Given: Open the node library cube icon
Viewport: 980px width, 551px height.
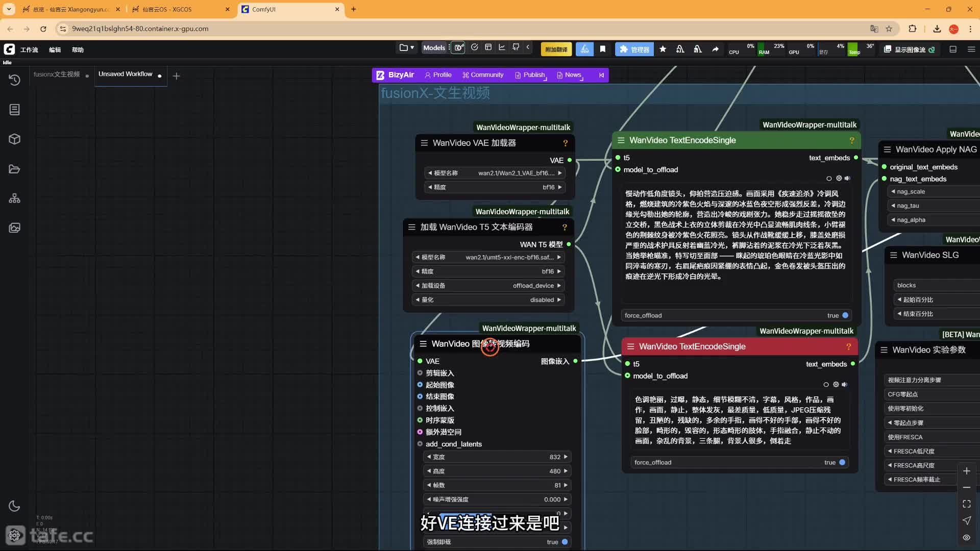Looking at the screenshot, I should (x=14, y=139).
